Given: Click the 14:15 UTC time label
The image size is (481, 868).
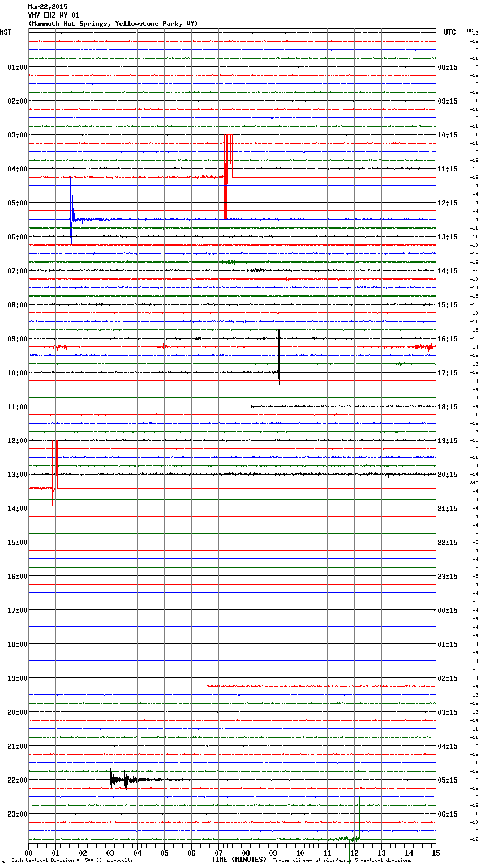Looking at the screenshot, I should tap(448, 271).
